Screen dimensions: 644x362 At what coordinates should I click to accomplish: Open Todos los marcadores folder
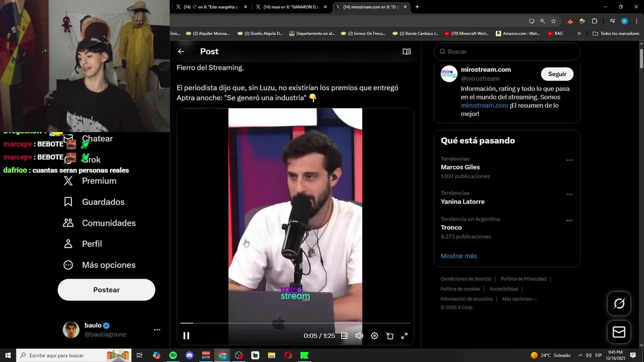tap(616, 34)
